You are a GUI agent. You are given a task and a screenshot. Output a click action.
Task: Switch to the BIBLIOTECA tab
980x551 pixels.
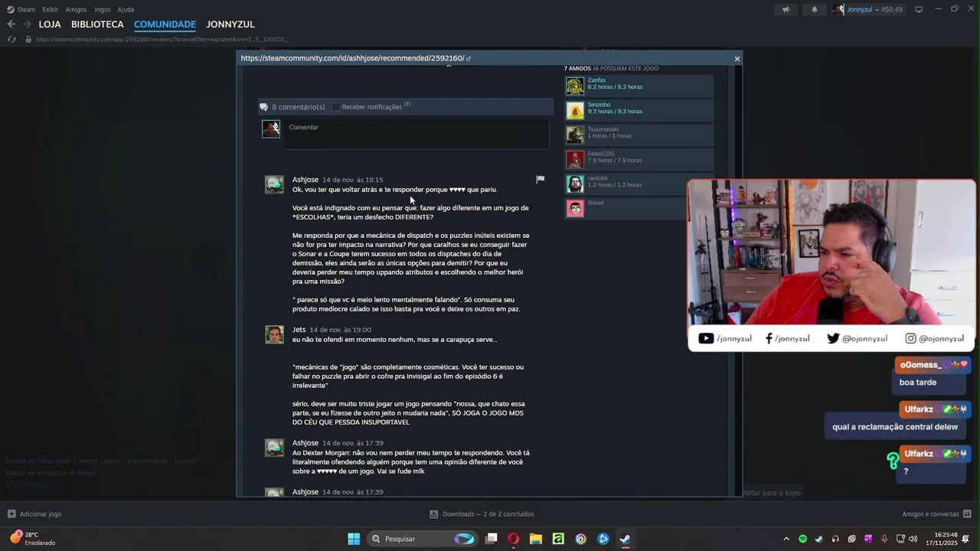[97, 24]
